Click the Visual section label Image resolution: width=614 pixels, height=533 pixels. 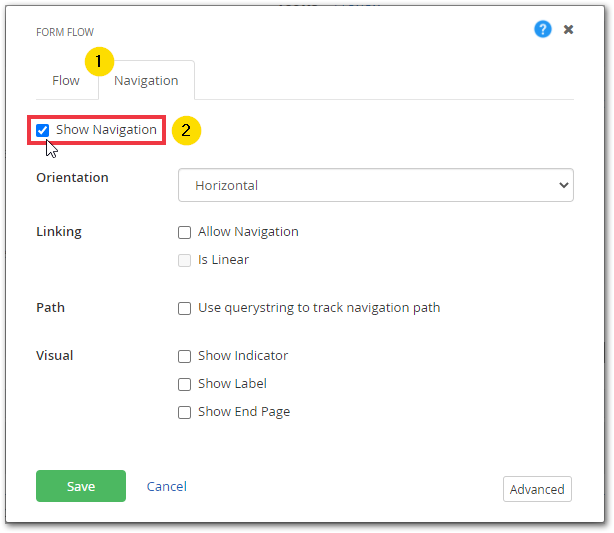point(55,356)
